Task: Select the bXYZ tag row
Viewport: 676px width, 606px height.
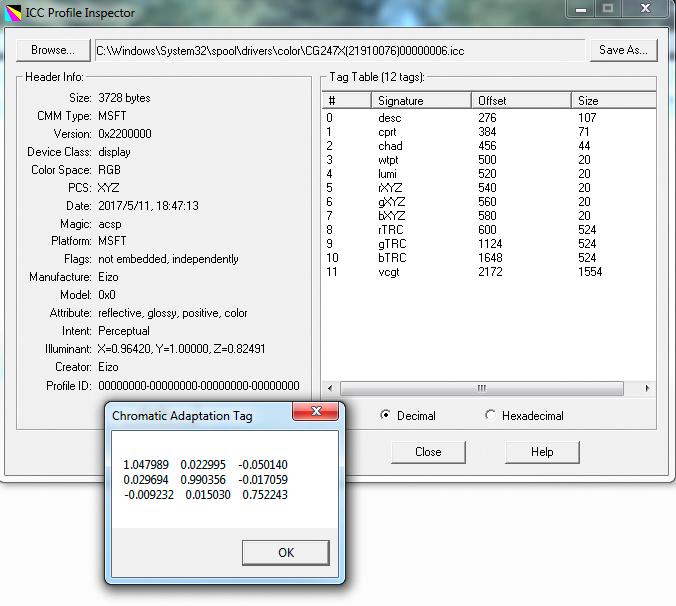Action: 489,216
